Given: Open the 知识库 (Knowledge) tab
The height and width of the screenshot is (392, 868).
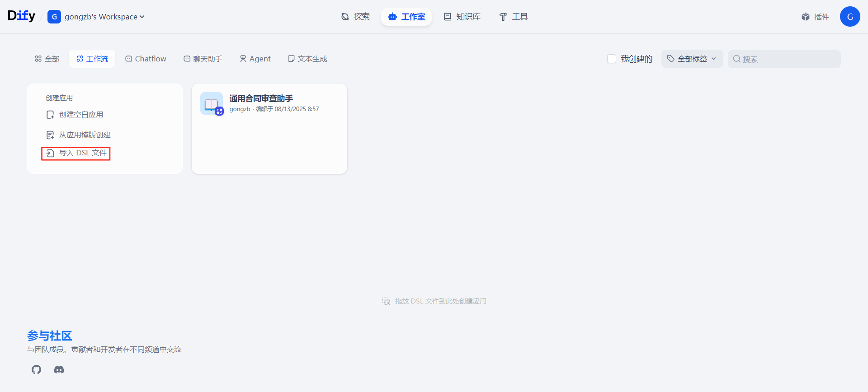Looking at the screenshot, I should [x=462, y=17].
